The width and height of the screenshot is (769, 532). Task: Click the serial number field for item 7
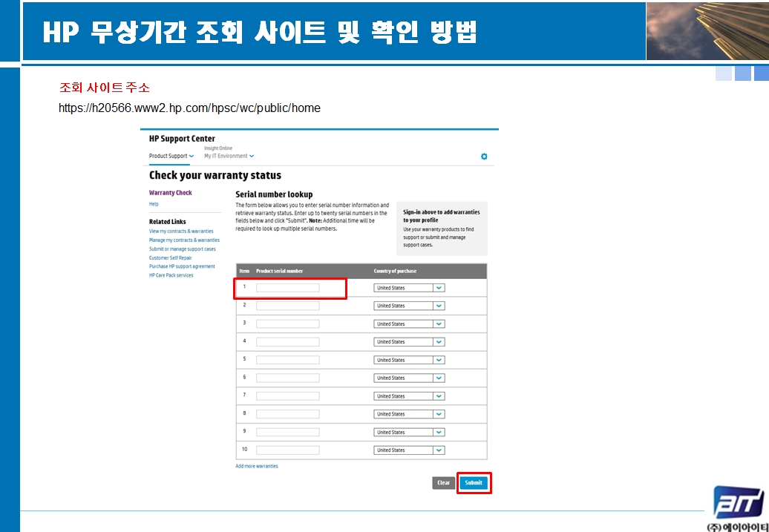pos(288,396)
